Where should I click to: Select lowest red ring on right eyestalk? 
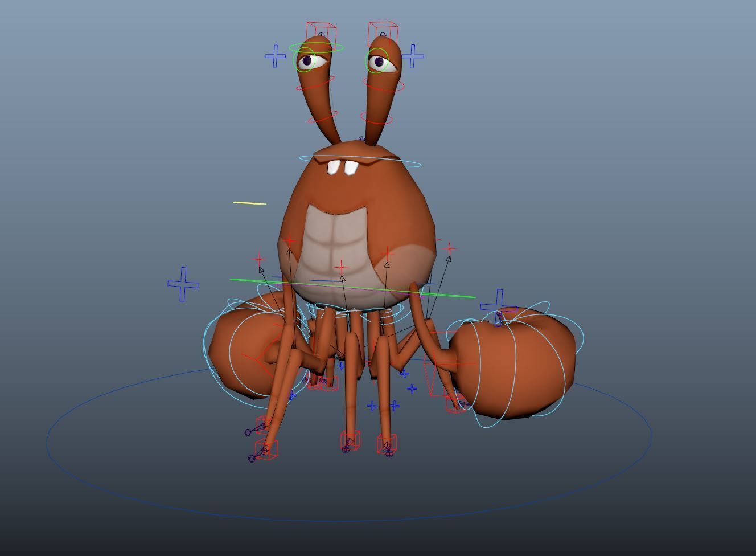pos(376,118)
